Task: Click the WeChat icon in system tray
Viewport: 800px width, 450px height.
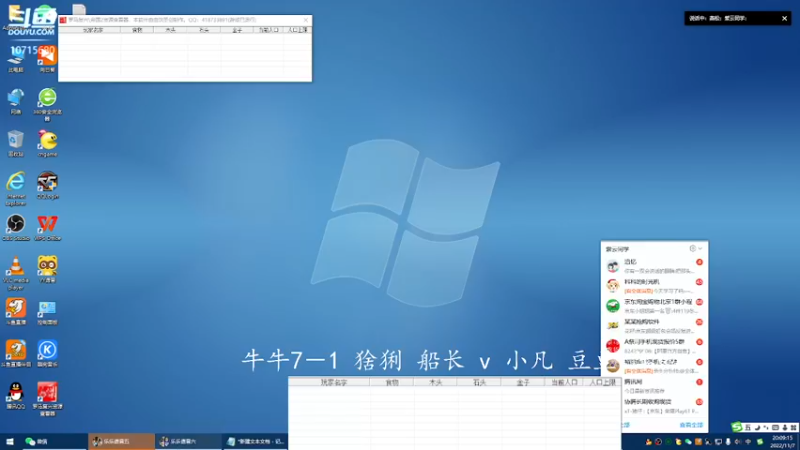Action: [688, 442]
